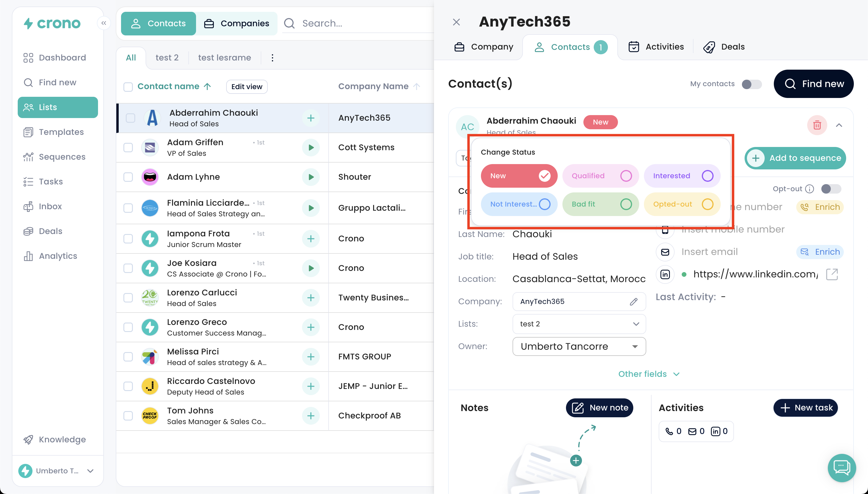Click the Add to sequence button
Viewport: 868px width, 494px height.
(x=795, y=158)
